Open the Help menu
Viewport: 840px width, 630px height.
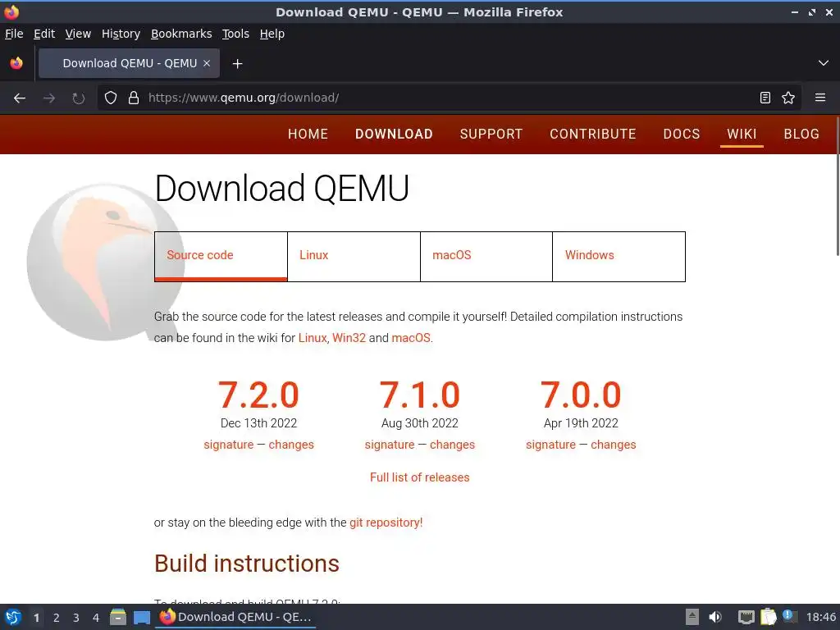click(272, 34)
